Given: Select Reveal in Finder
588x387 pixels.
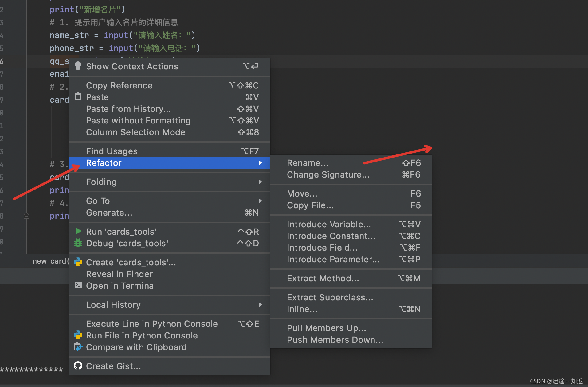Looking at the screenshot, I should coord(170,274).
